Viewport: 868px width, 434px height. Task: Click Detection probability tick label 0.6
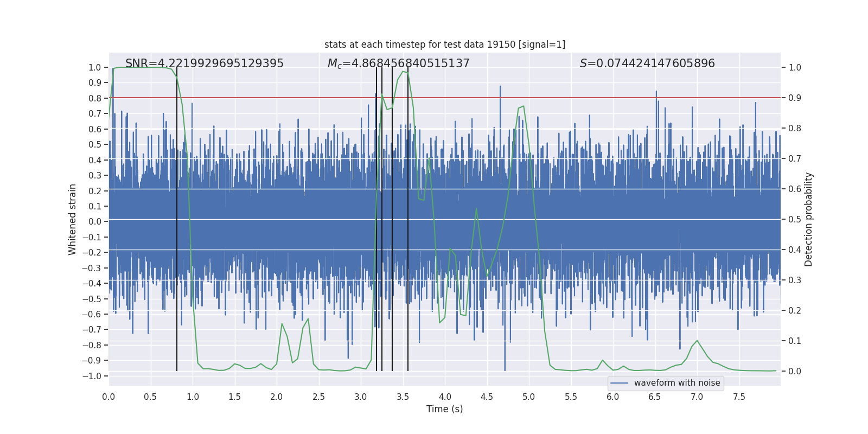coord(795,189)
